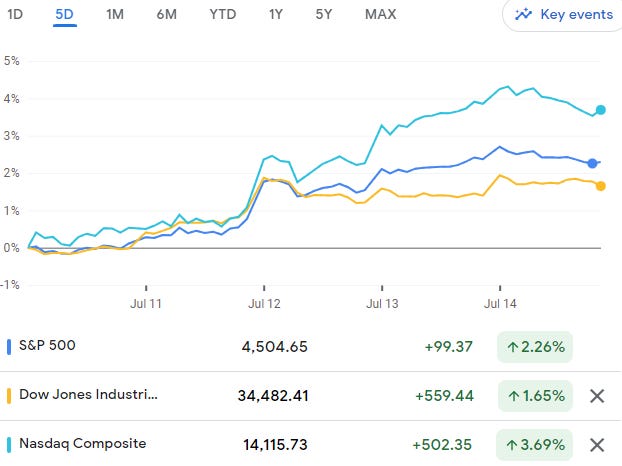Click the Dow Jones yellow color marker
Image resolution: width=622 pixels, height=466 pixels.
click(9, 396)
